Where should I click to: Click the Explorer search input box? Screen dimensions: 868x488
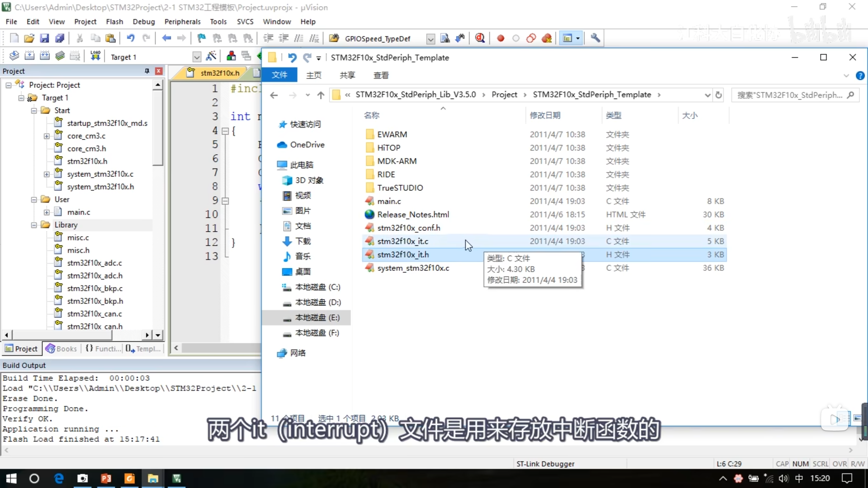tap(790, 95)
